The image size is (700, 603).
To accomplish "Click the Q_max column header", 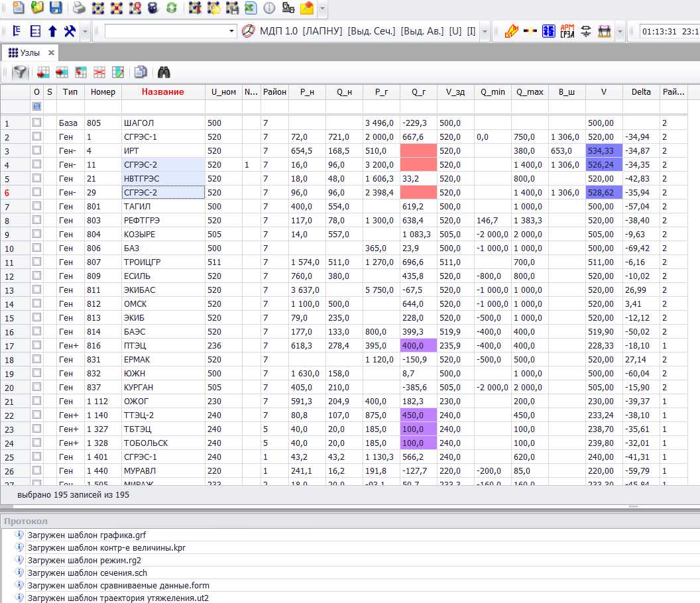I will (530, 92).
